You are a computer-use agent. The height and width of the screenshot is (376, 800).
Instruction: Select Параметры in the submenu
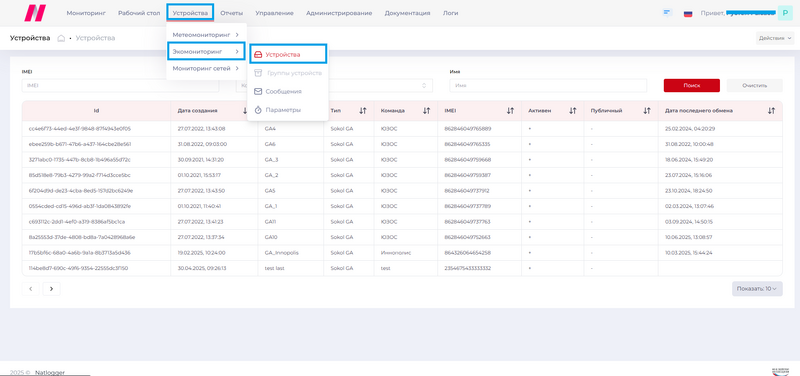283,110
